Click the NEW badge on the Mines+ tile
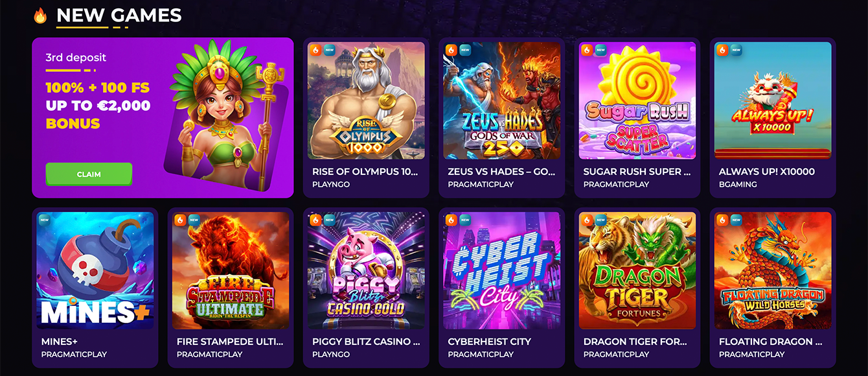Image resolution: width=868 pixels, height=376 pixels. (45, 220)
